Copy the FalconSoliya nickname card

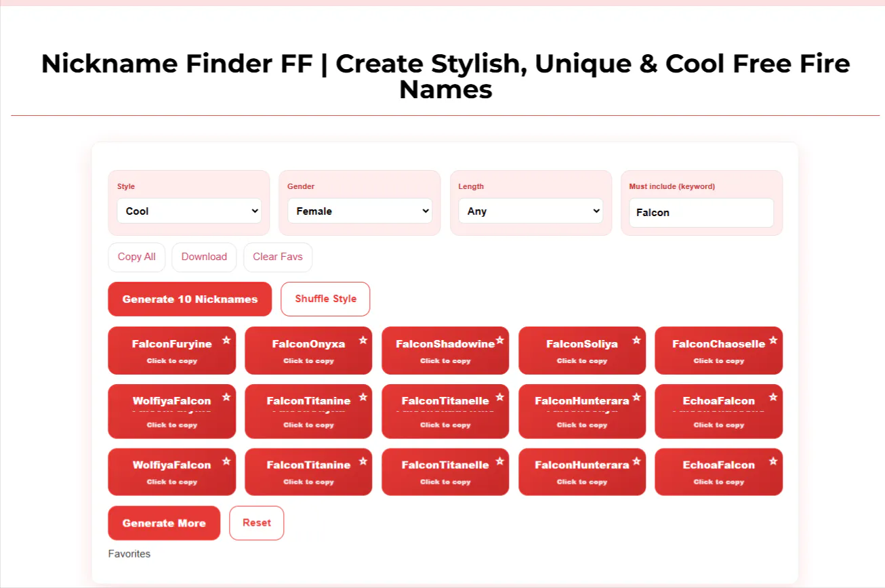(582, 350)
